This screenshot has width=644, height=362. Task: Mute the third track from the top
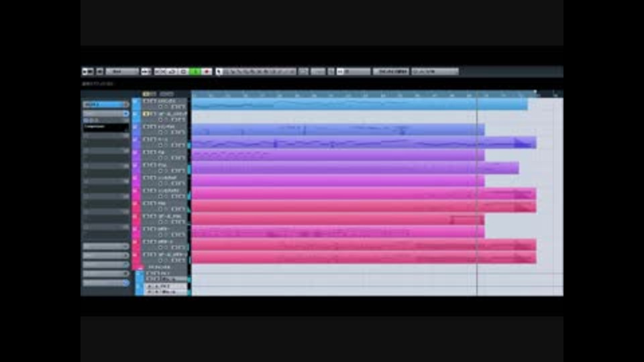pyautogui.click(x=146, y=127)
